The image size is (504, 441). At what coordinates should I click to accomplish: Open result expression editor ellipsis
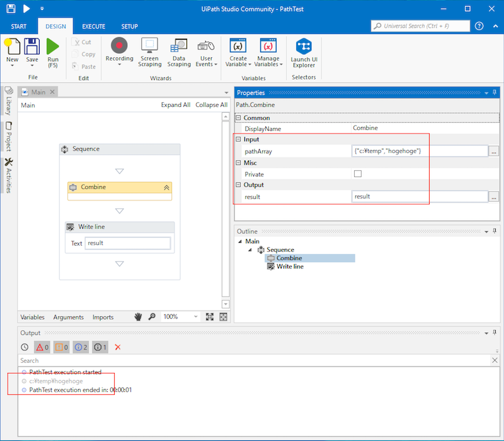pos(494,197)
